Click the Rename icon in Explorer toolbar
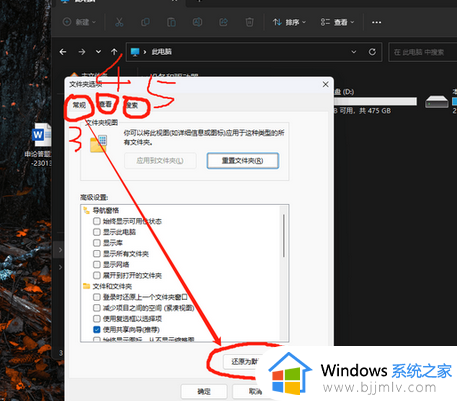The image size is (457, 401). pyautogui.click(x=197, y=22)
